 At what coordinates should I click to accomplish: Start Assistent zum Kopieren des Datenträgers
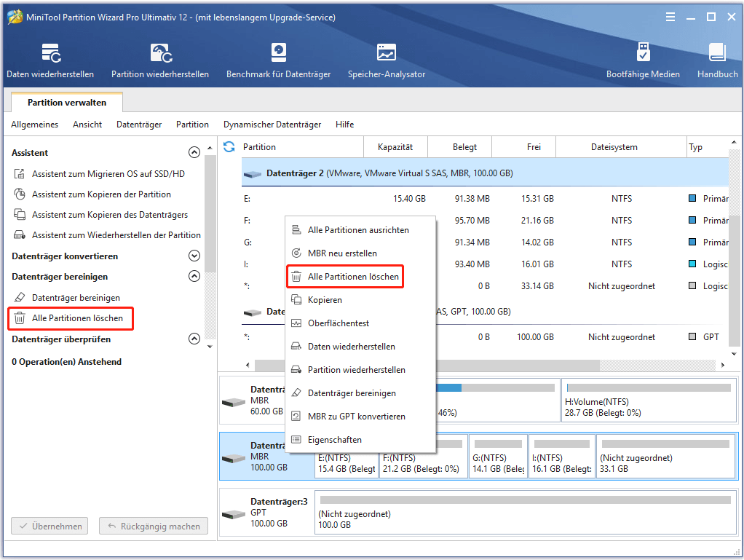click(101, 215)
